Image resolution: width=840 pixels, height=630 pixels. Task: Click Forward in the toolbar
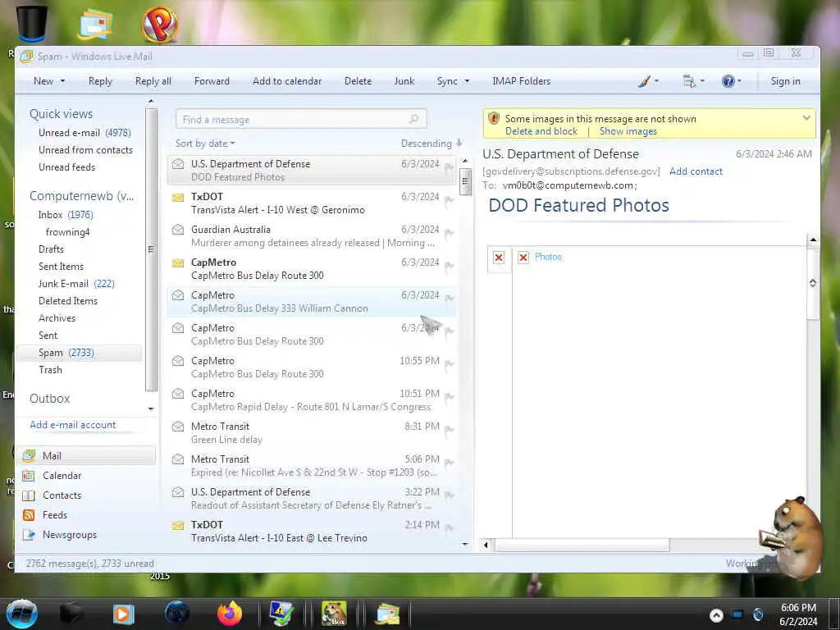(212, 81)
